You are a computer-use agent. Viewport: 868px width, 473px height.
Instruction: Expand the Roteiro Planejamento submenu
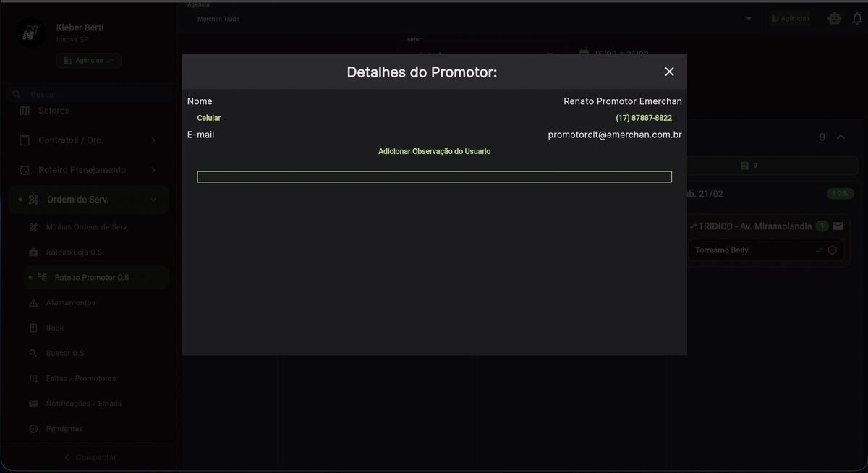point(153,170)
